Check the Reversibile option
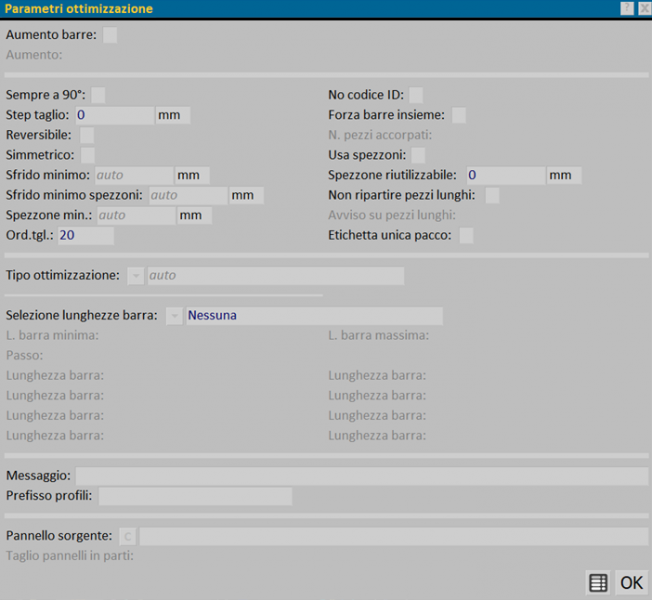 click(x=87, y=135)
